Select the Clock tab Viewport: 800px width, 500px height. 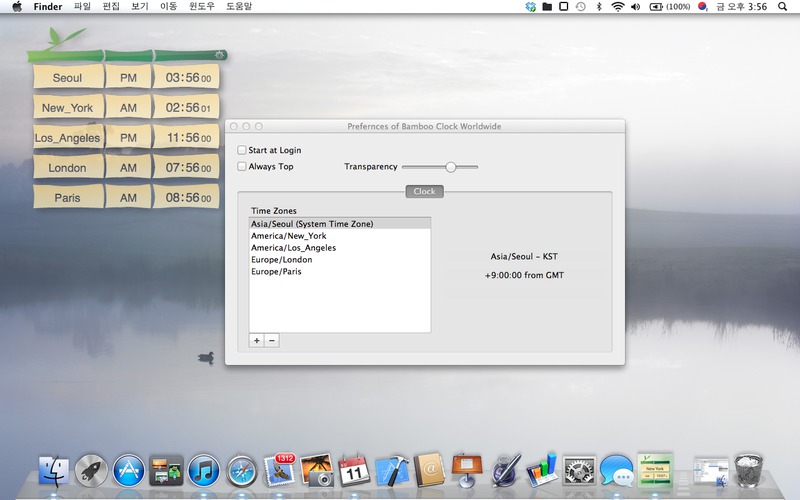click(424, 191)
